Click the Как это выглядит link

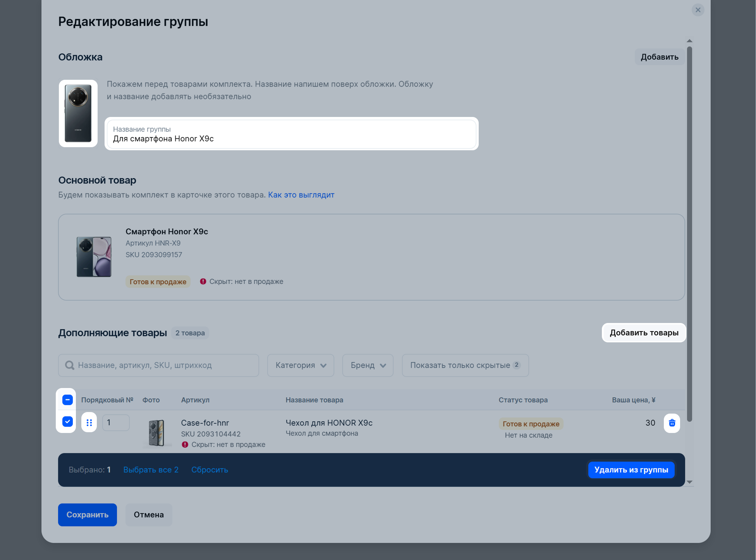[301, 195]
